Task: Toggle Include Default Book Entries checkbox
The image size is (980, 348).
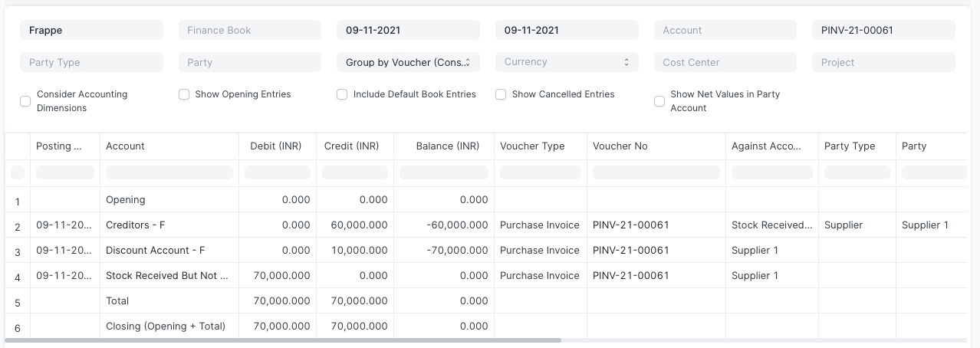Action: [342, 94]
